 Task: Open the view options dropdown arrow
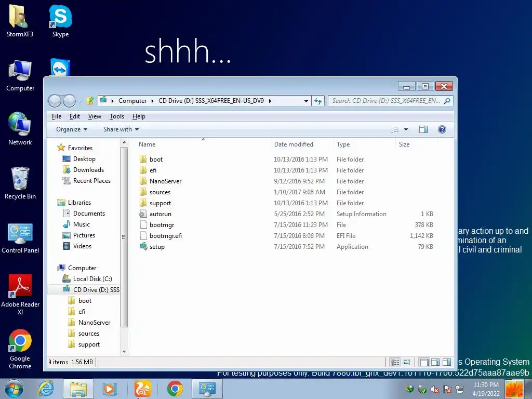(406, 129)
